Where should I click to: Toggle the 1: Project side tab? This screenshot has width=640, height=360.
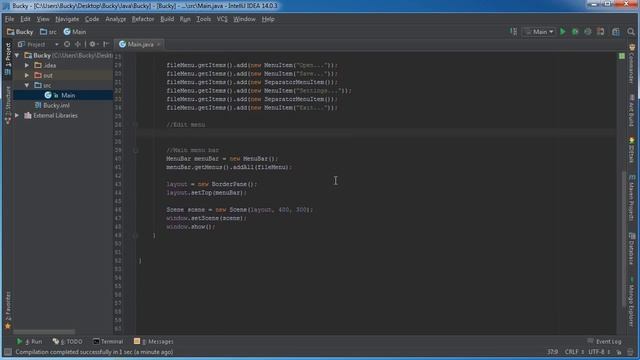[x=8, y=59]
